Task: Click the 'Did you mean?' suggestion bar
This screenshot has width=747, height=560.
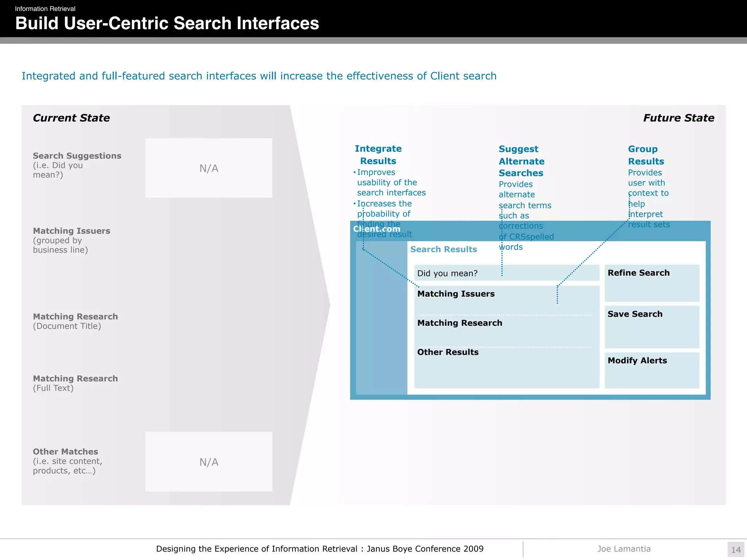Action: pos(507,273)
